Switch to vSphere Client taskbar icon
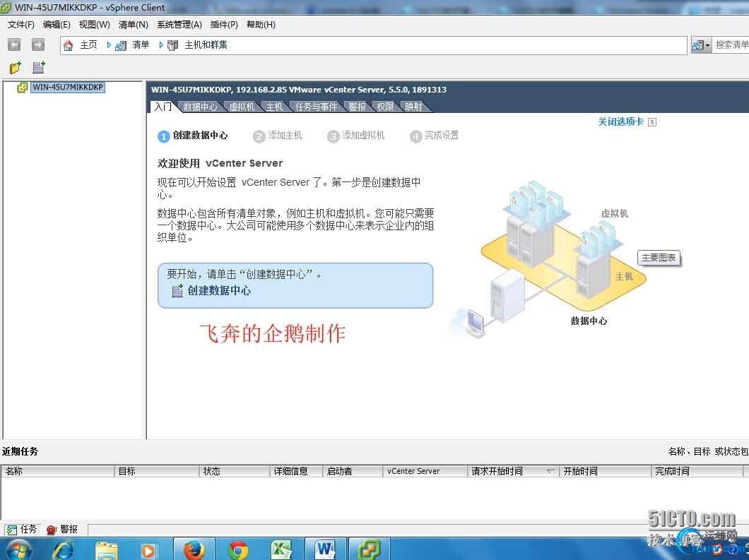This screenshot has width=749, height=560. (x=370, y=549)
